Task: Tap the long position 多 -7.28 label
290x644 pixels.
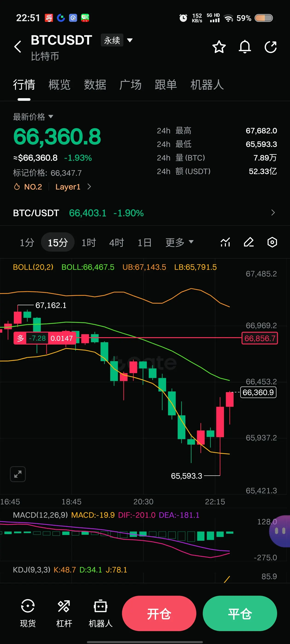Action: tap(45, 338)
